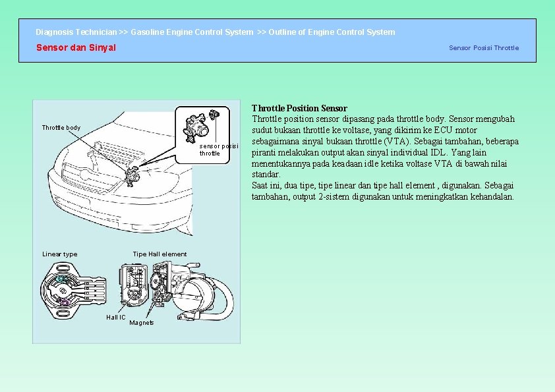Click the car front-end line drawing
The width and height of the screenshot is (555, 392).
pos(121,173)
